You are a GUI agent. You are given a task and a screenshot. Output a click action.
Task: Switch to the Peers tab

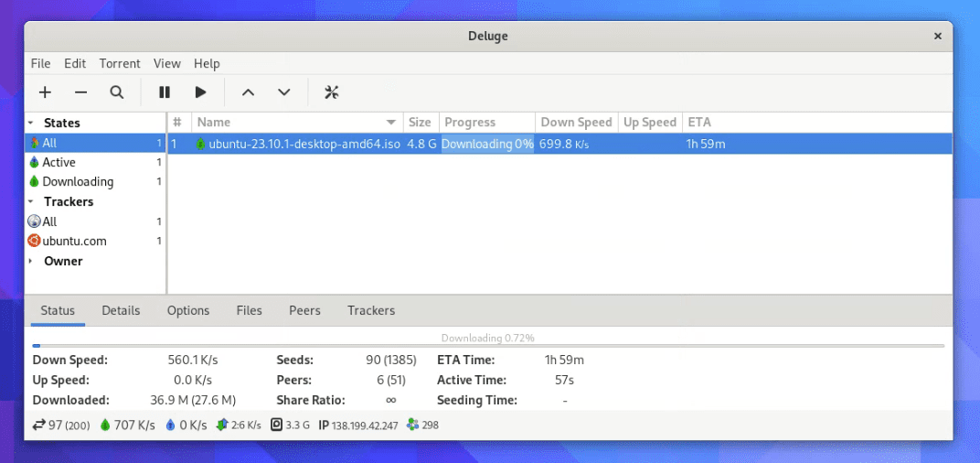click(304, 310)
